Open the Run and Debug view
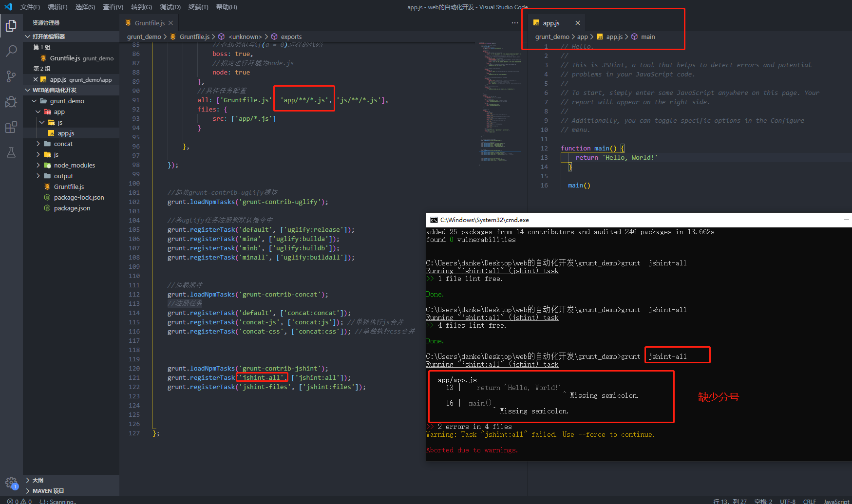This screenshot has height=504, width=852. tap(11, 102)
